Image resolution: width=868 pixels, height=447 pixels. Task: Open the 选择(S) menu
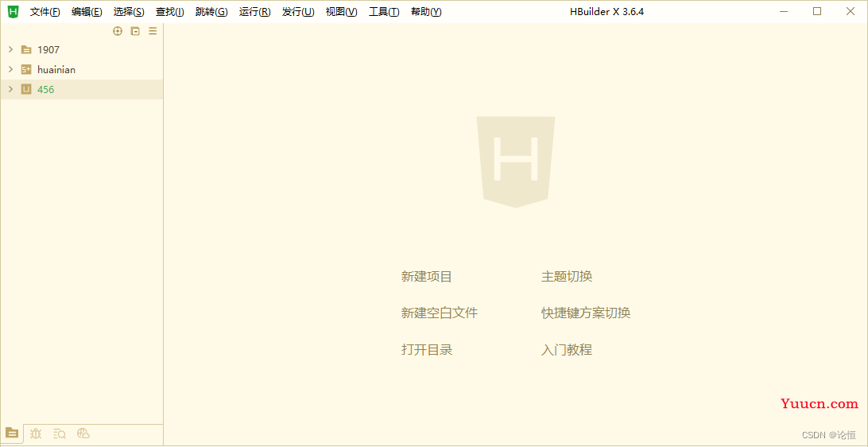coord(129,12)
